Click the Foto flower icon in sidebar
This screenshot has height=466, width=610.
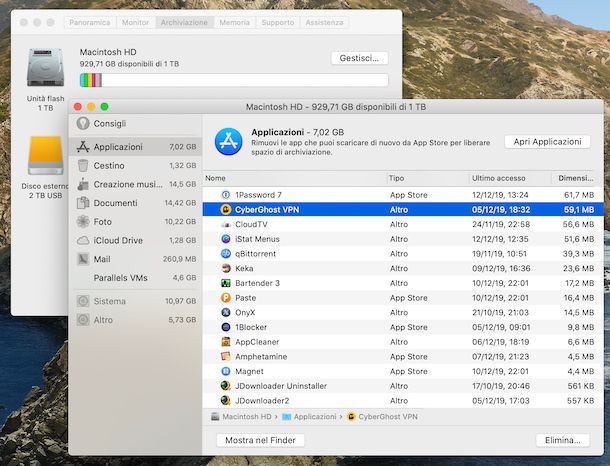(83, 222)
